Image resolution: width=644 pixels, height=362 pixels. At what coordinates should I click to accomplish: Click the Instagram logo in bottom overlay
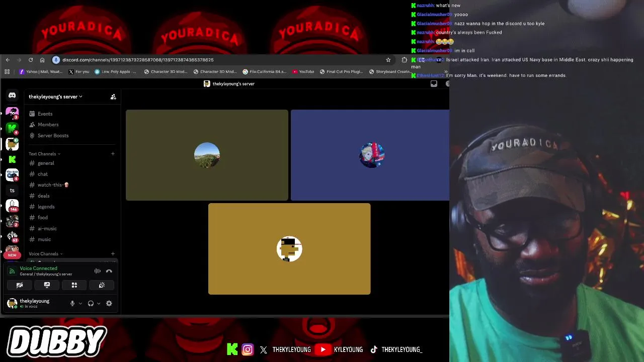[248, 349]
